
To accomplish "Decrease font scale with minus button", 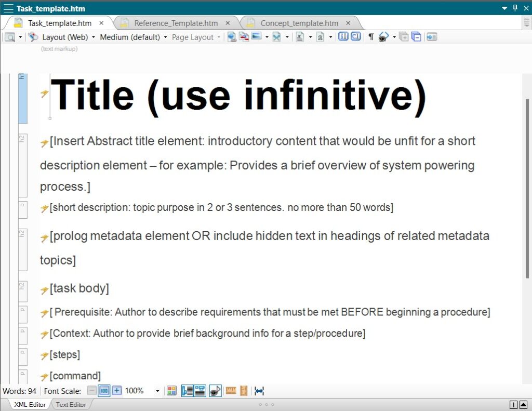I will tap(91, 391).
